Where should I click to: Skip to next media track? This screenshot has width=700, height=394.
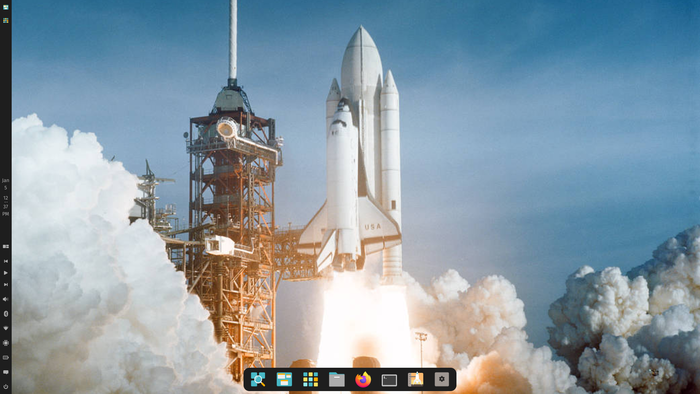tap(6, 284)
